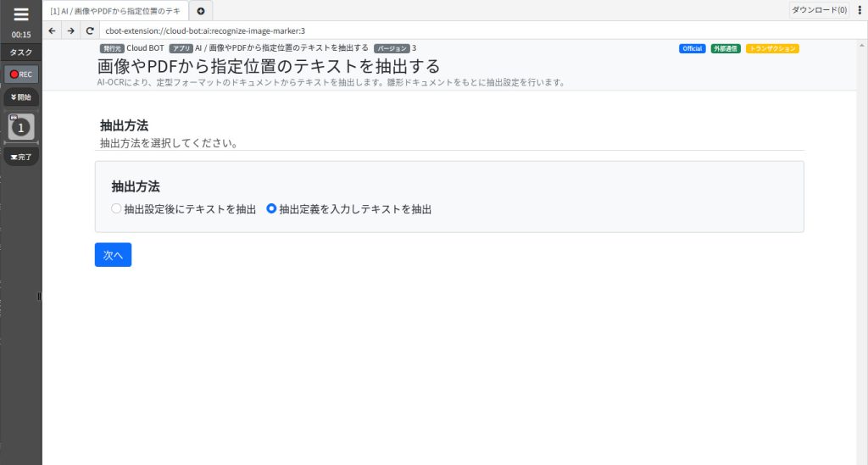
Task: Expand the 開始 section in sidebar
Action: click(x=21, y=97)
